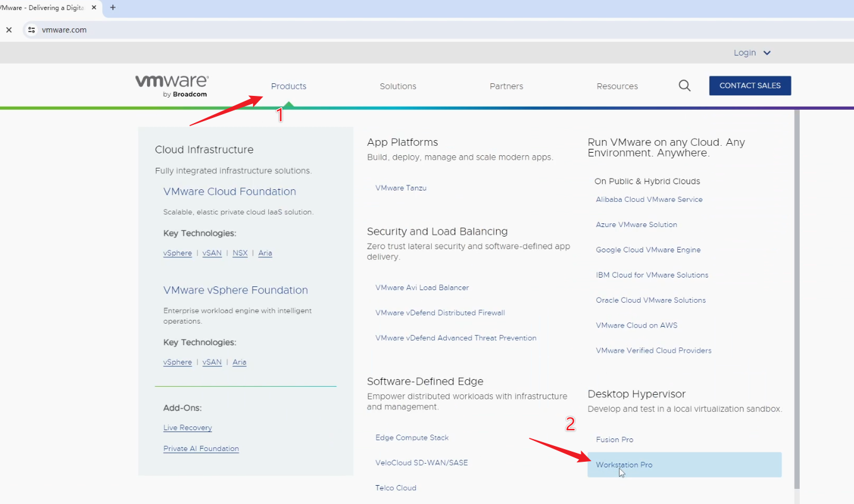
Task: Select the VMware browser tab
Action: [50, 8]
